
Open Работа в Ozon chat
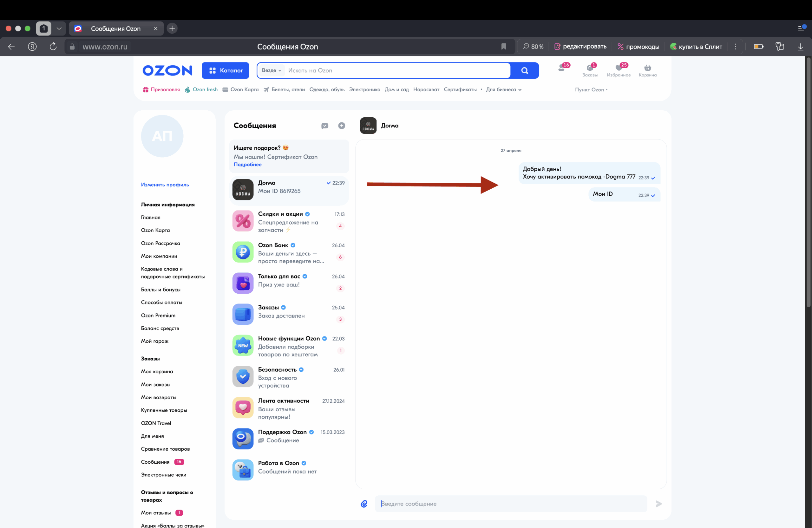[x=289, y=470]
